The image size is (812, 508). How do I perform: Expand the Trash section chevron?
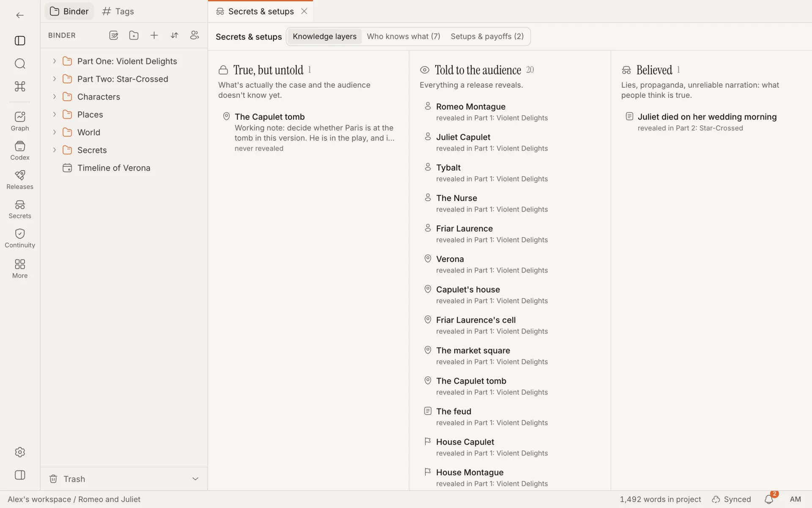point(195,479)
